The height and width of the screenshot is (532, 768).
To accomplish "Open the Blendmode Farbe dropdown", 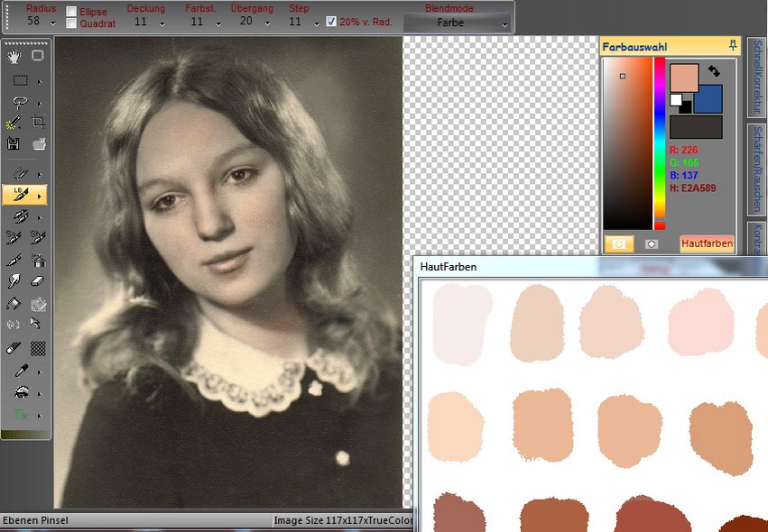I will (457, 23).
